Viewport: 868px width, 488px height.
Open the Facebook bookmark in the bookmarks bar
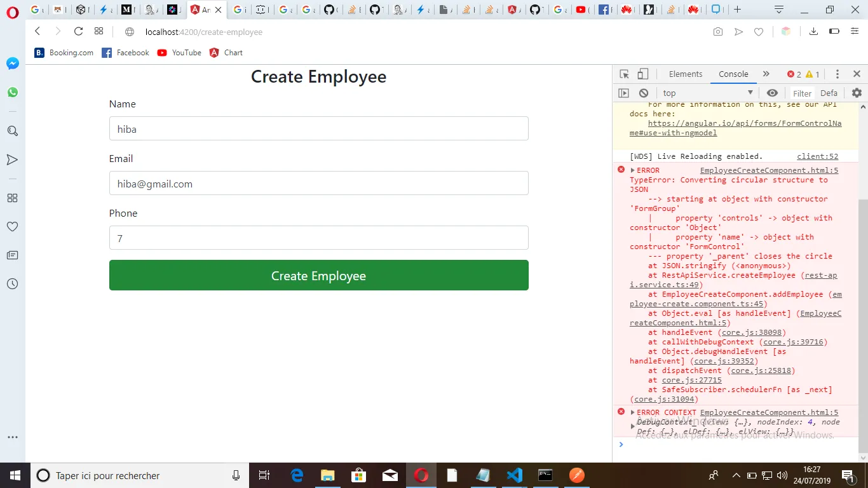[x=125, y=53]
